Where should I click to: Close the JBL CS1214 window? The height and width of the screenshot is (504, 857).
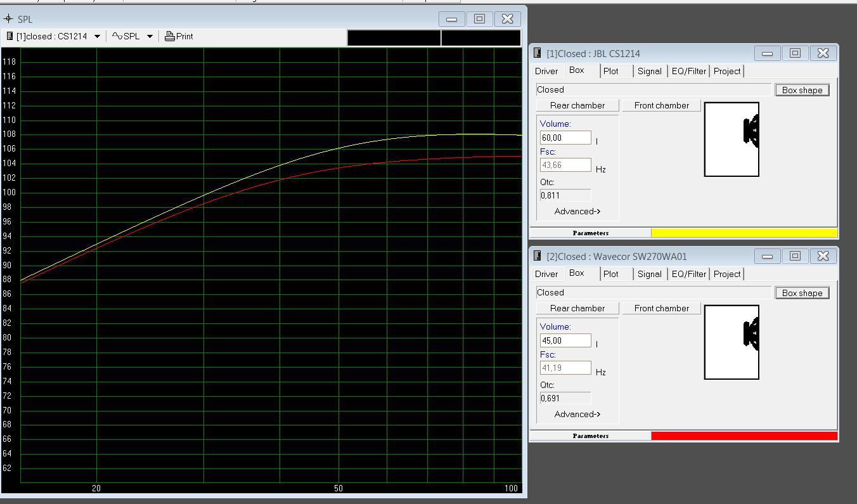823,53
